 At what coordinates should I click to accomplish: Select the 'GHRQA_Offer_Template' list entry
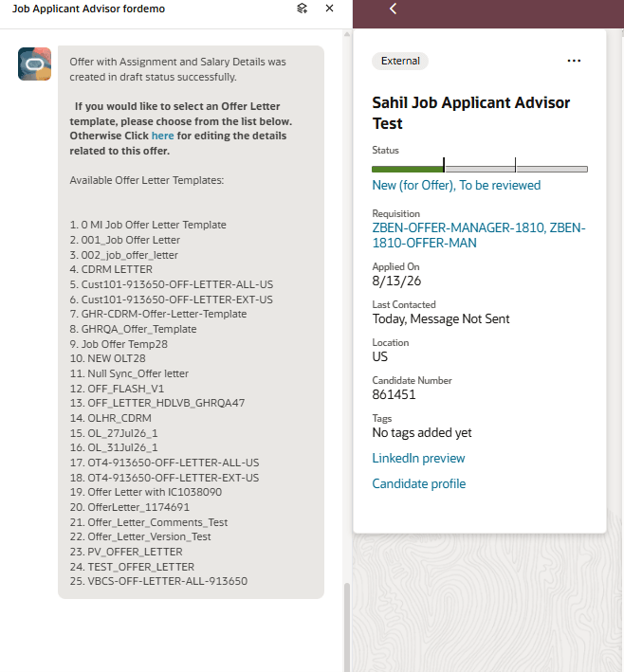(x=133, y=329)
